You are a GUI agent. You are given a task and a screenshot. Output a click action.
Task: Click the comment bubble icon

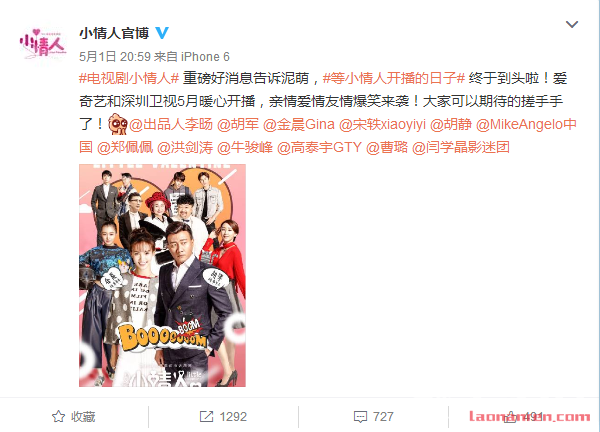point(360,417)
